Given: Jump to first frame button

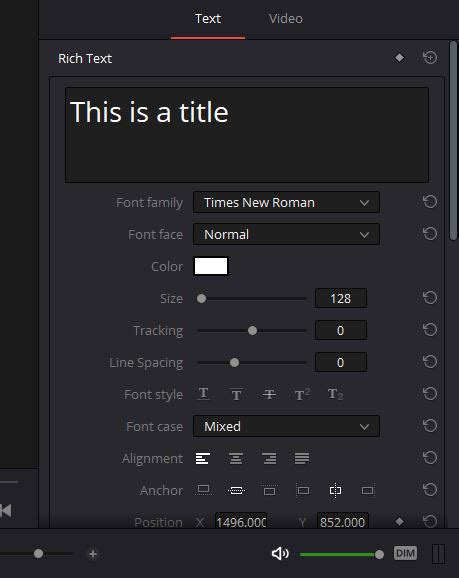Looking at the screenshot, I should coord(6,511).
